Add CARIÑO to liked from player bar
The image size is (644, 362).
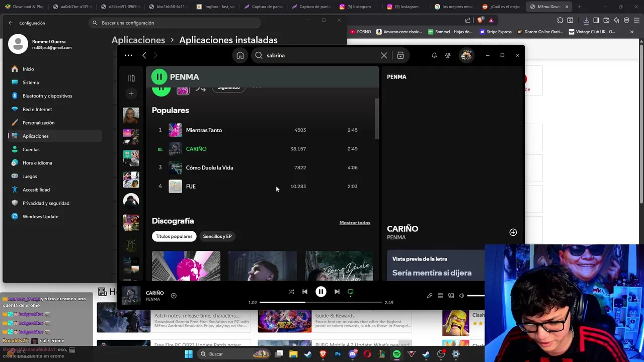pyautogui.click(x=174, y=296)
